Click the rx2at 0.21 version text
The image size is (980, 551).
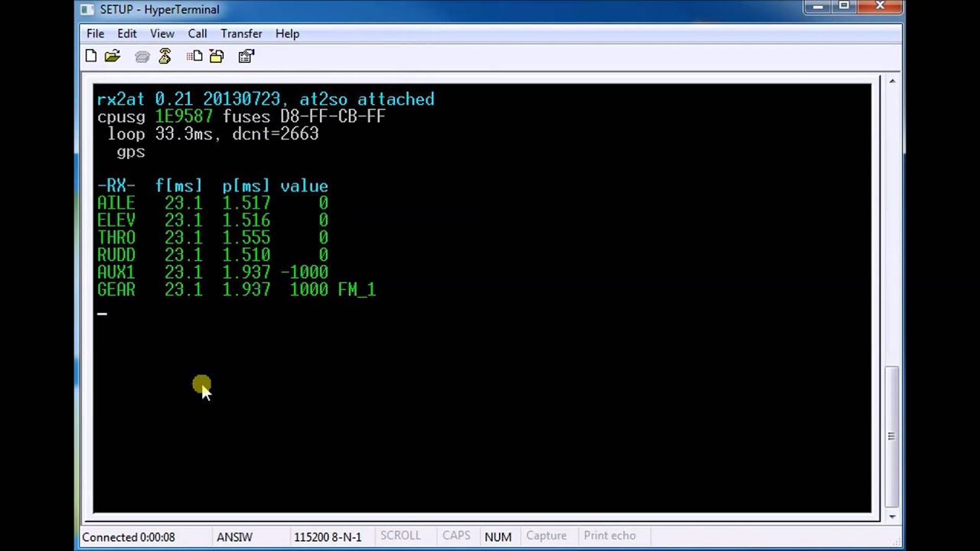pos(145,99)
